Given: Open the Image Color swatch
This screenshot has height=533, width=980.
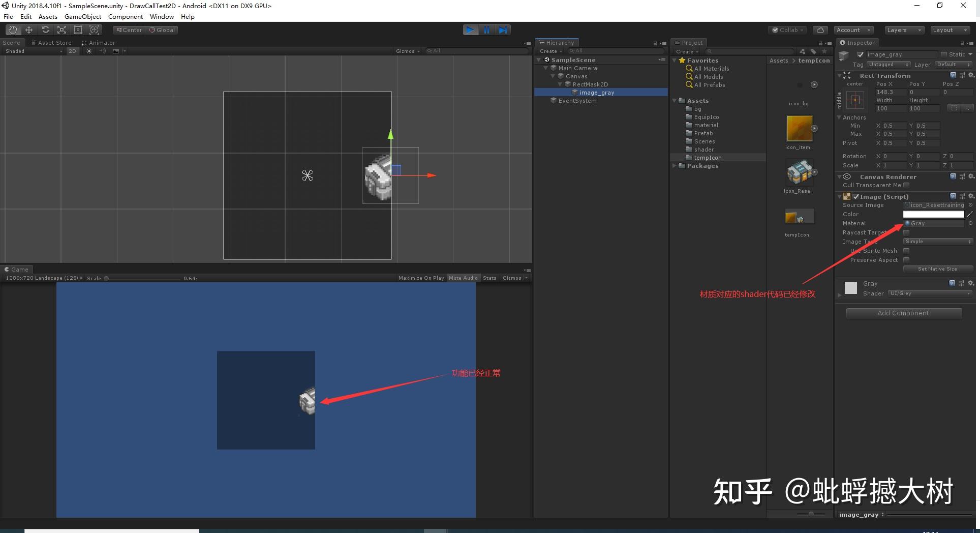Looking at the screenshot, I should [933, 214].
